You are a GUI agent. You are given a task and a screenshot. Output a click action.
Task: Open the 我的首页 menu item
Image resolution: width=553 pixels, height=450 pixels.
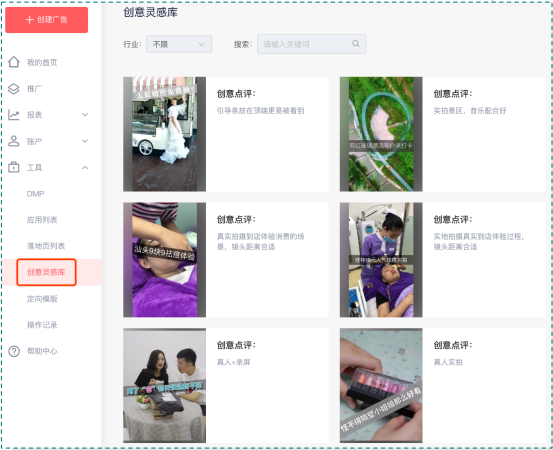pyautogui.click(x=42, y=62)
